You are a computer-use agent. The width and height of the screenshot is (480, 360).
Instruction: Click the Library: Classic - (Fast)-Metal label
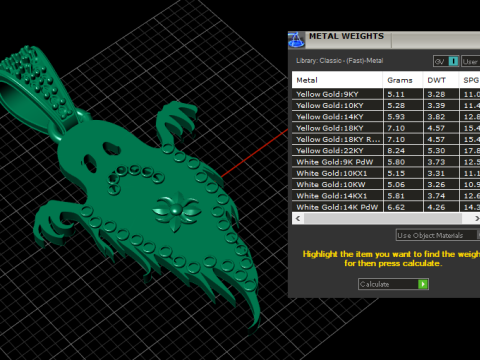point(340,61)
